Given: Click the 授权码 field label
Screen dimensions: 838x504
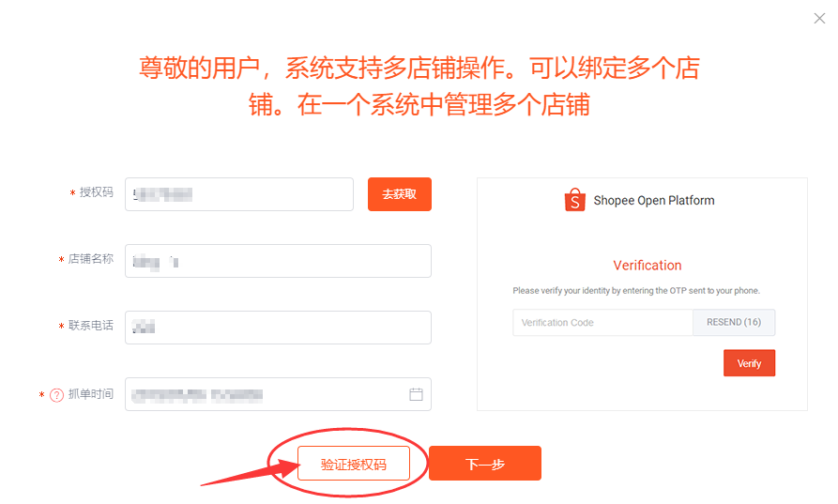Looking at the screenshot, I should 97,191.
